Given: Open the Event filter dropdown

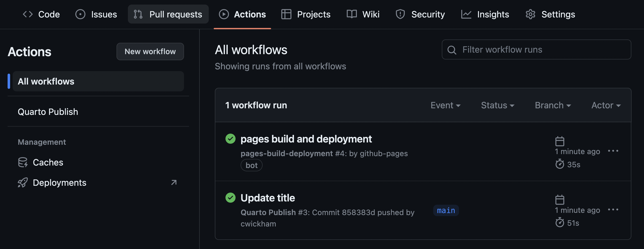Looking at the screenshot, I should pos(445,105).
